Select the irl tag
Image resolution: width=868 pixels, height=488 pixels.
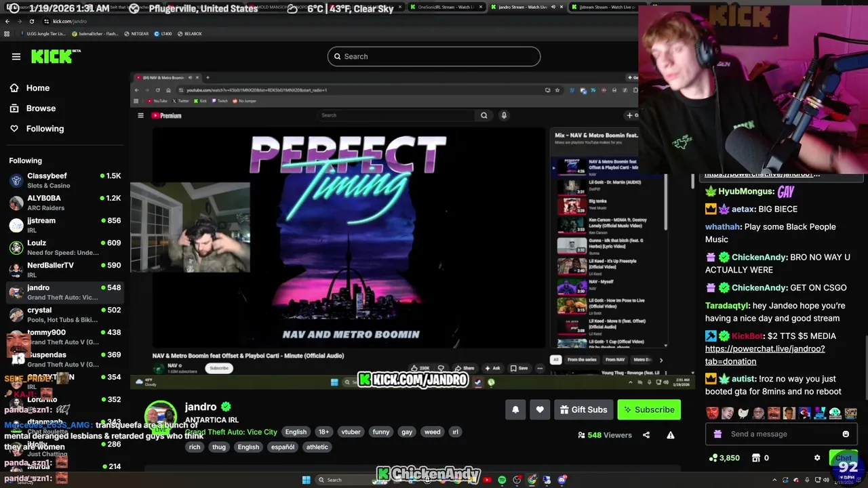(x=455, y=432)
